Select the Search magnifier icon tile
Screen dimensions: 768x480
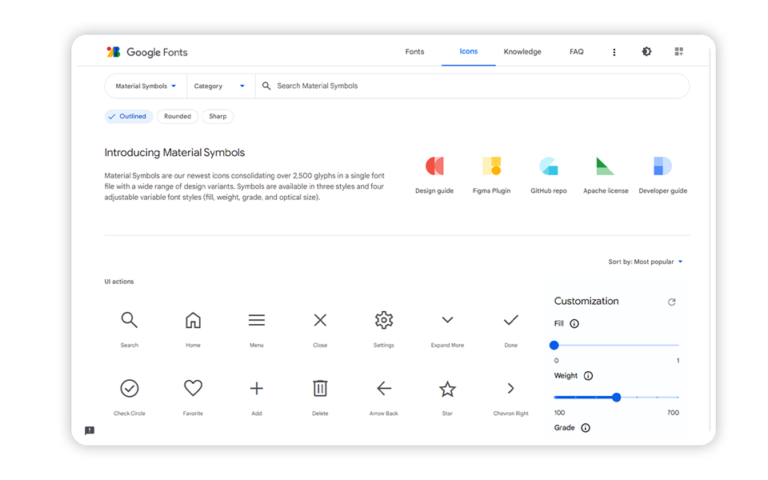[x=129, y=328]
